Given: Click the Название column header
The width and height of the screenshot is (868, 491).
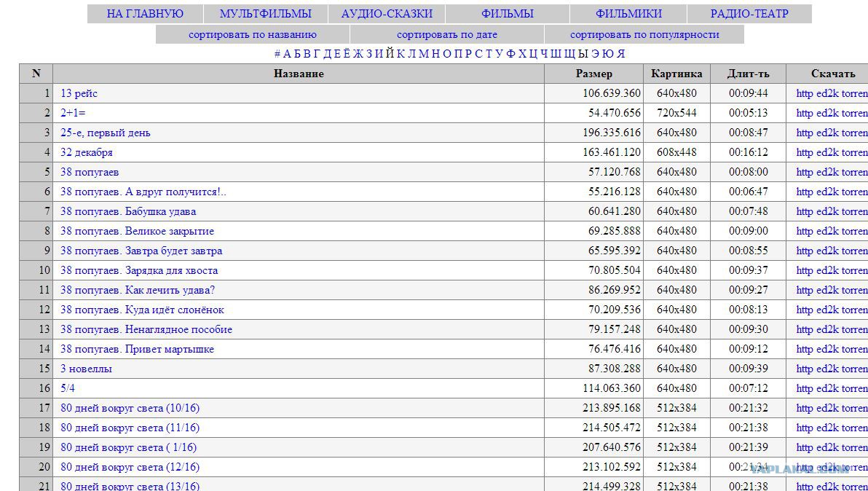Looking at the screenshot, I should click(x=299, y=74).
